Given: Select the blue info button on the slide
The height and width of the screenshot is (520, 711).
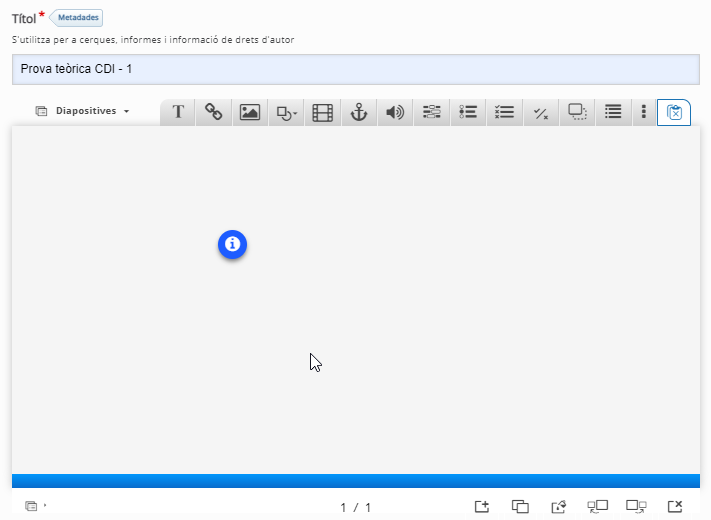Looking at the screenshot, I should [x=232, y=244].
